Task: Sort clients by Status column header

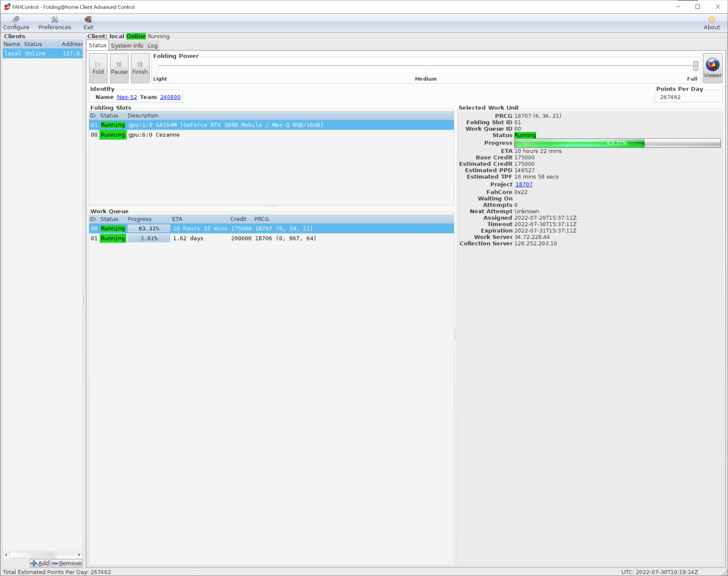Action: coord(41,44)
